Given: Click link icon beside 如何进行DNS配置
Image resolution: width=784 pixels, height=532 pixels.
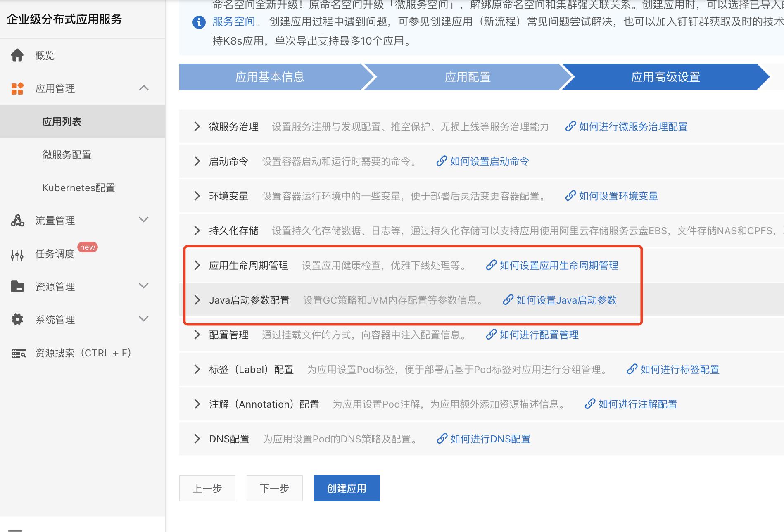Looking at the screenshot, I should [x=442, y=439].
